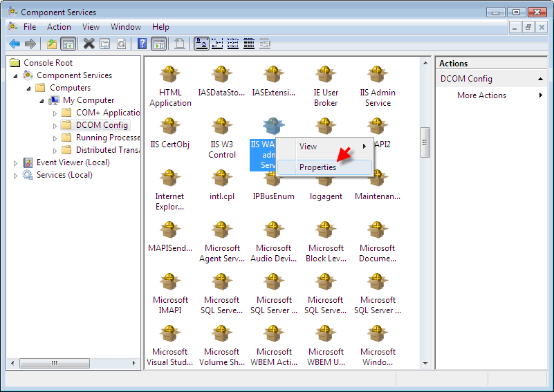This screenshot has width=554, height=392.
Task: Open the Window menu
Action: (126, 27)
